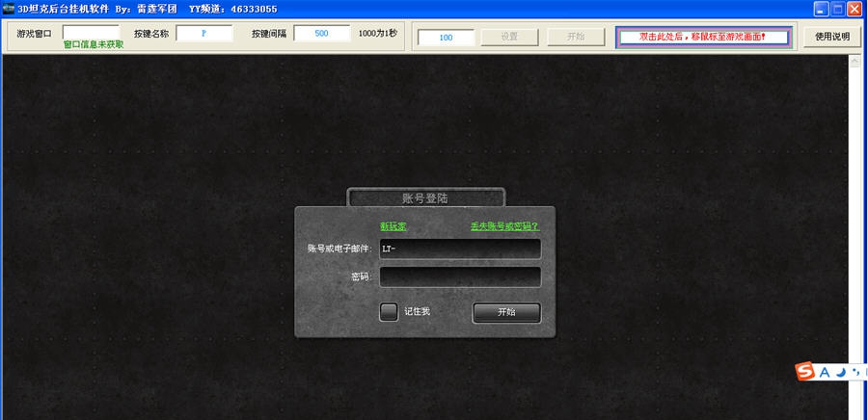Click the 窗口信息未获取 green status text
Image resolution: width=868 pixels, height=420 pixels.
[x=94, y=44]
